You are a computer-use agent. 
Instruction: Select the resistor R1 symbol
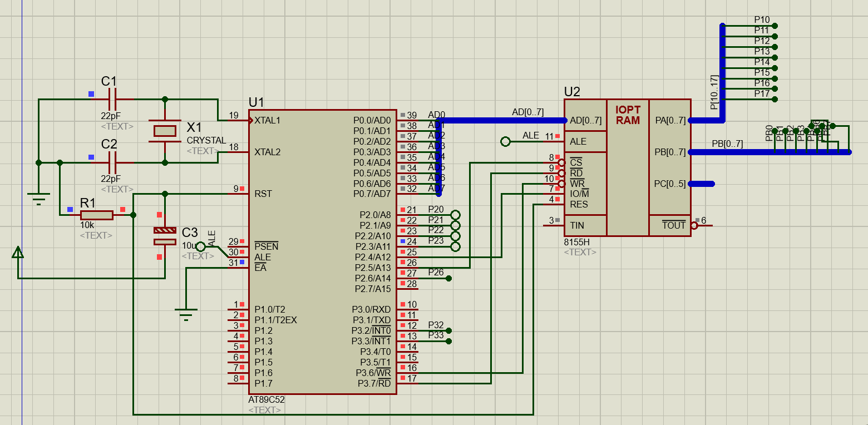tap(97, 215)
